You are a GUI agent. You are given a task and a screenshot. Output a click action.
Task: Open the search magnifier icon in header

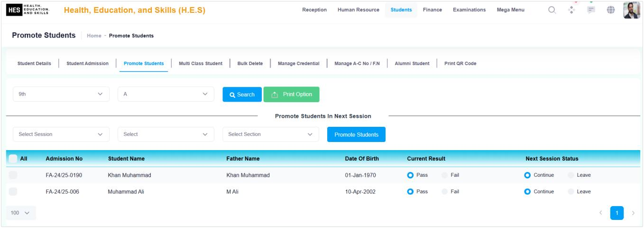point(552,10)
